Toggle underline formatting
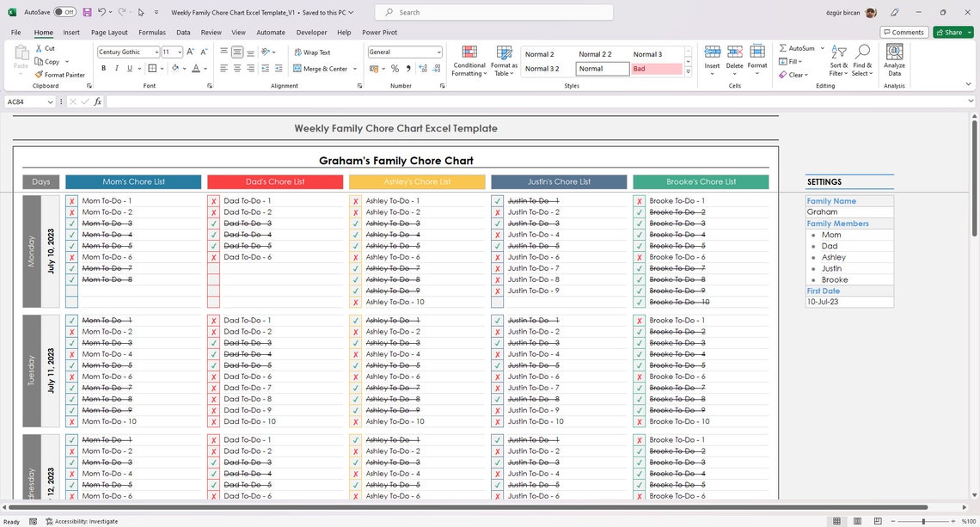 [x=128, y=68]
